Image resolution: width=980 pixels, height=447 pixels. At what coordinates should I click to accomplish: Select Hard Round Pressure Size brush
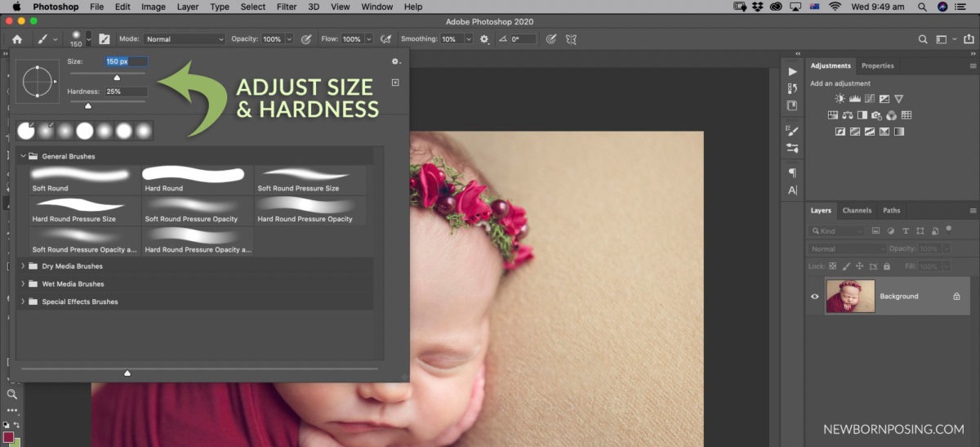click(84, 211)
